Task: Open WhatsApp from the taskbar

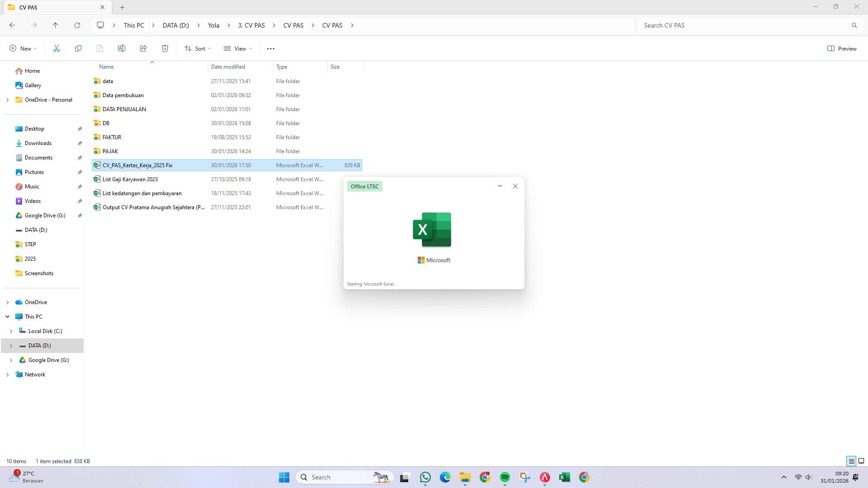Action: (x=425, y=477)
